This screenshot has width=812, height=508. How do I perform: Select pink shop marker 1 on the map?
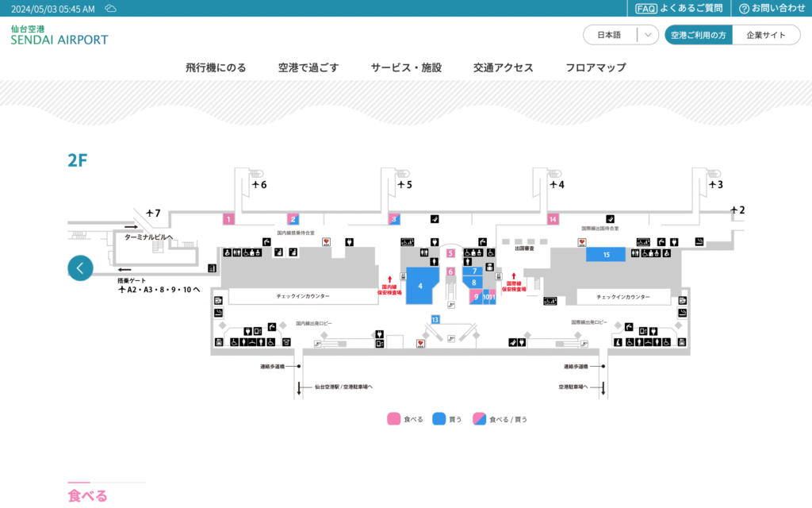[228, 219]
